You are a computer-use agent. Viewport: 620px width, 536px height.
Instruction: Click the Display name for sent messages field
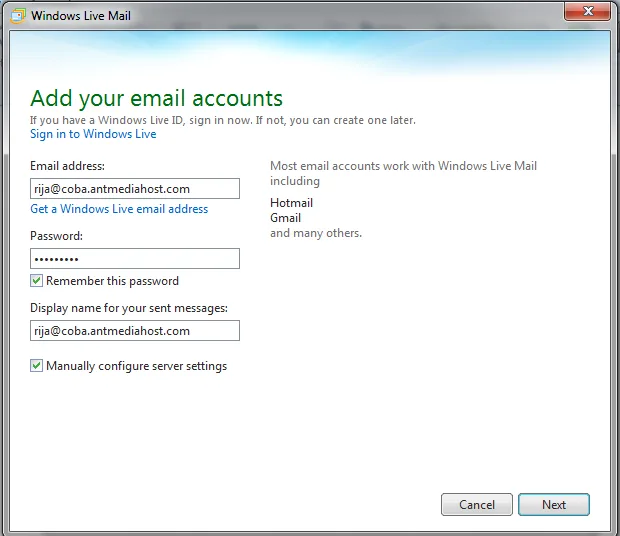(135, 330)
